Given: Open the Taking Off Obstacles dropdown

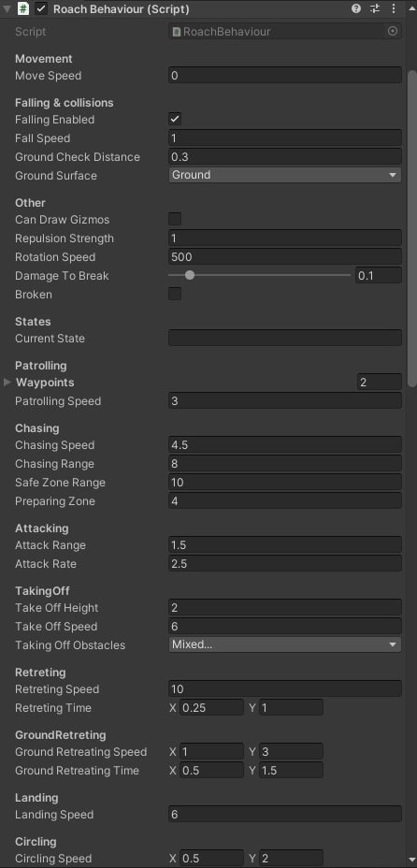Looking at the screenshot, I should pos(285,644).
